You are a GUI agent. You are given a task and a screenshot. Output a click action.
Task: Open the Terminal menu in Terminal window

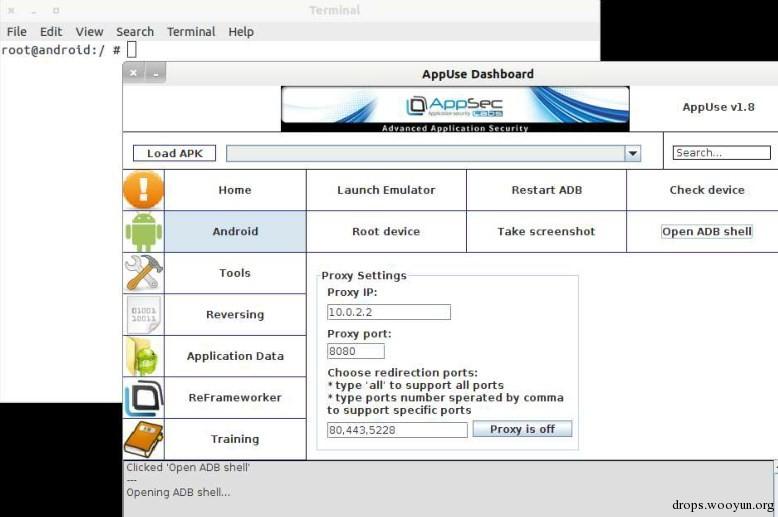click(x=191, y=32)
